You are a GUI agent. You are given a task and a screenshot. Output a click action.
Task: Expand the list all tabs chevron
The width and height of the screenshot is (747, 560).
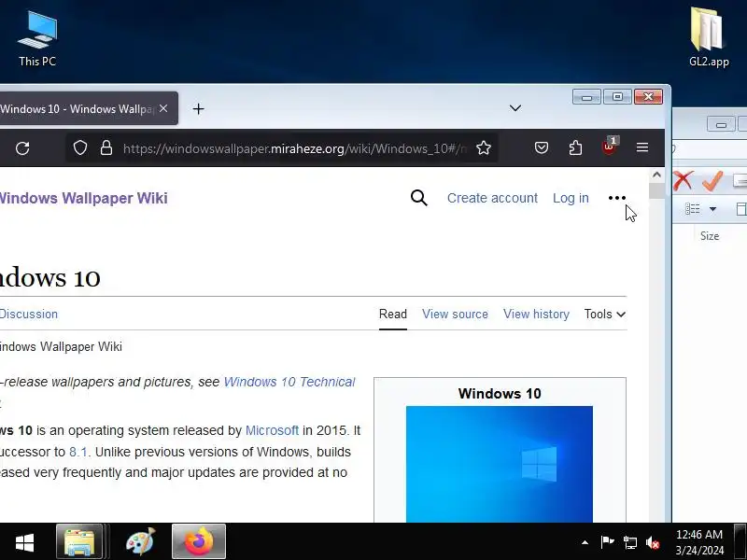pos(515,108)
